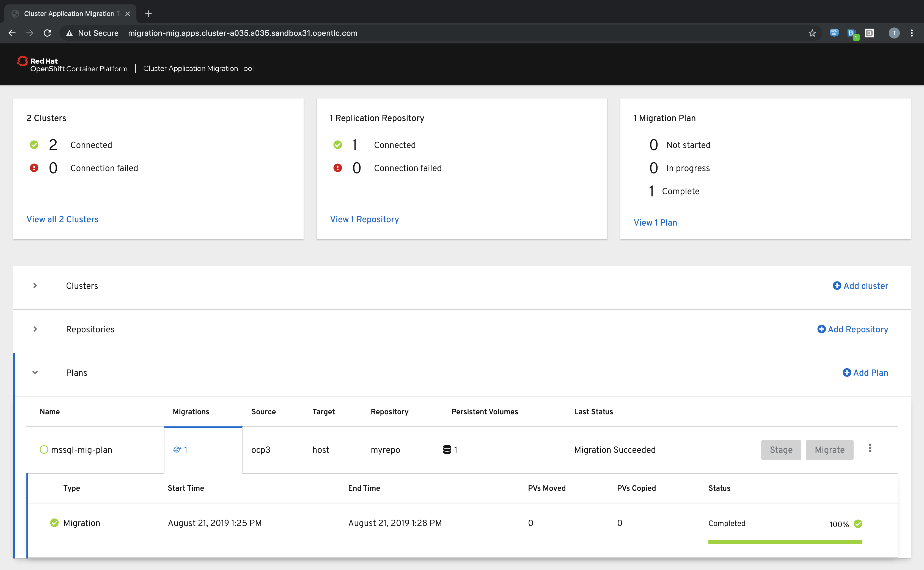924x570 pixels.
Task: Open a new browser tab
Action: click(148, 14)
